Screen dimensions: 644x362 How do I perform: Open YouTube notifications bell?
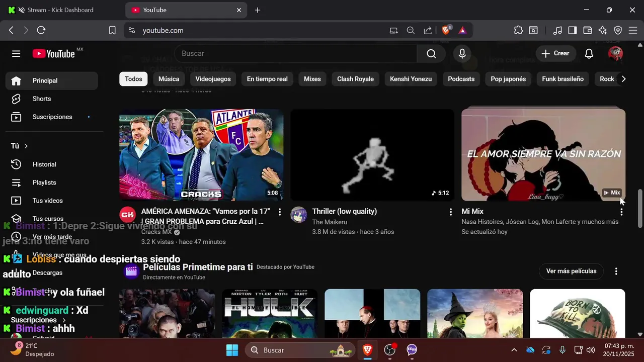tap(589, 53)
